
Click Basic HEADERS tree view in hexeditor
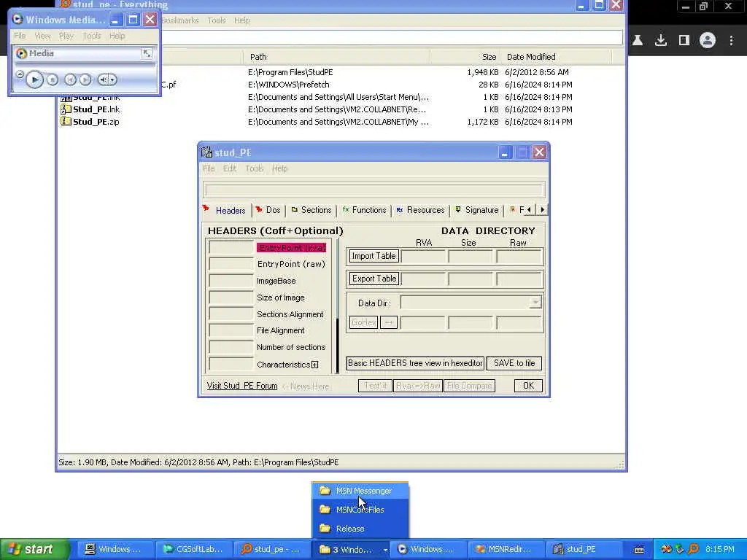pos(415,363)
